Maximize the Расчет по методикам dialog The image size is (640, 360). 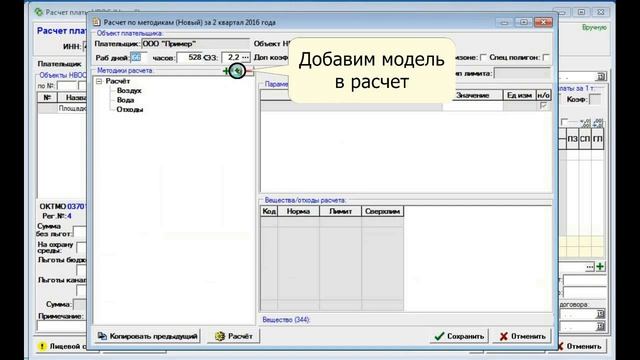tap(524, 22)
